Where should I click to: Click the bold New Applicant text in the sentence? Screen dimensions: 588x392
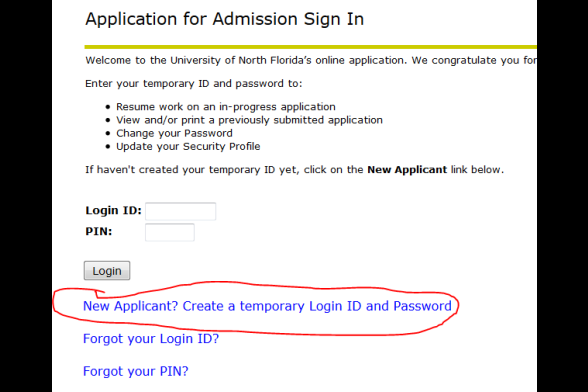click(407, 170)
